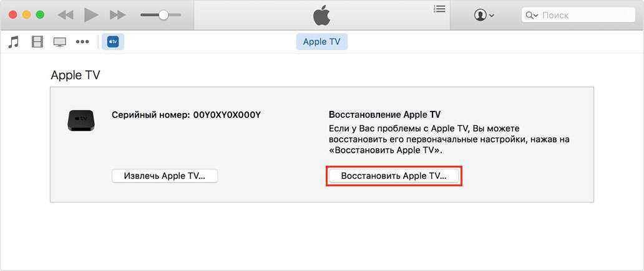Select the Apple TV tab

click(x=321, y=42)
